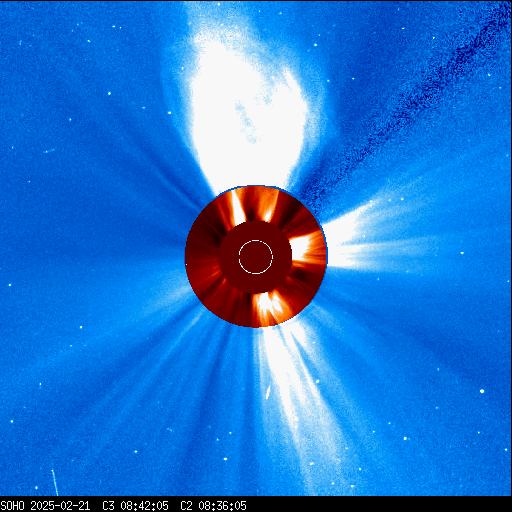Click the small white streak below C2 field
Image resolution: width=512 pixels, height=512 pixels.
tap(268, 392)
